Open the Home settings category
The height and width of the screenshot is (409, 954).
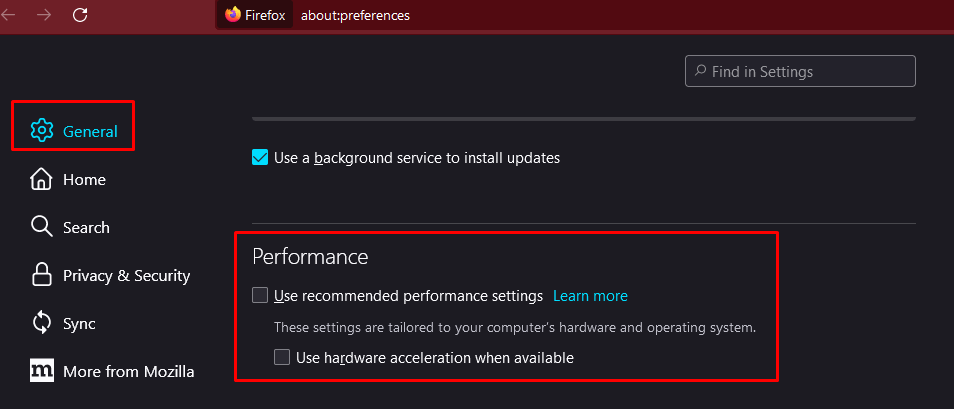coord(84,179)
